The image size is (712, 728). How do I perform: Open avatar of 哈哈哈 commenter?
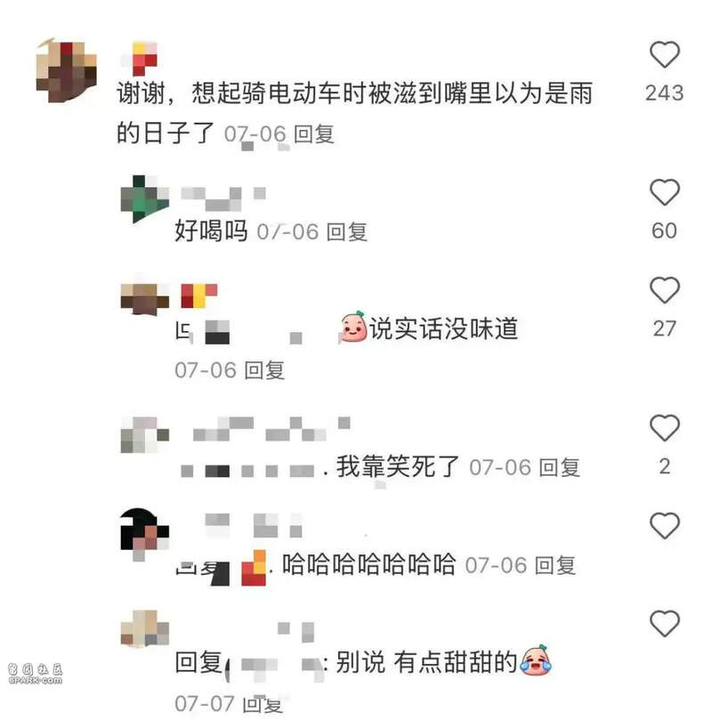tap(144, 532)
